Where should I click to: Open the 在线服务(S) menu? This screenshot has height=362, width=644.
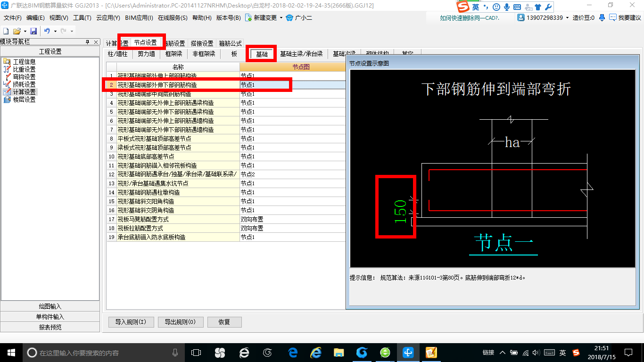(x=173, y=18)
